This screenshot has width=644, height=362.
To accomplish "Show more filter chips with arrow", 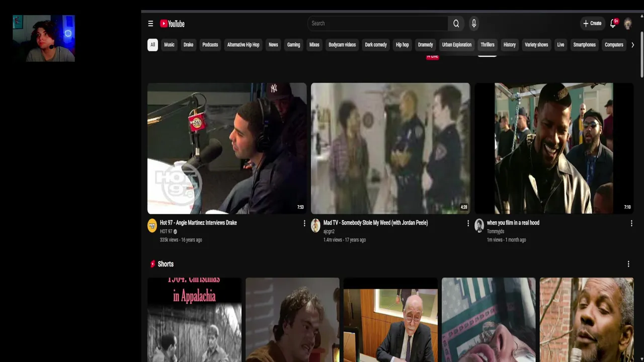I will pyautogui.click(x=632, y=45).
